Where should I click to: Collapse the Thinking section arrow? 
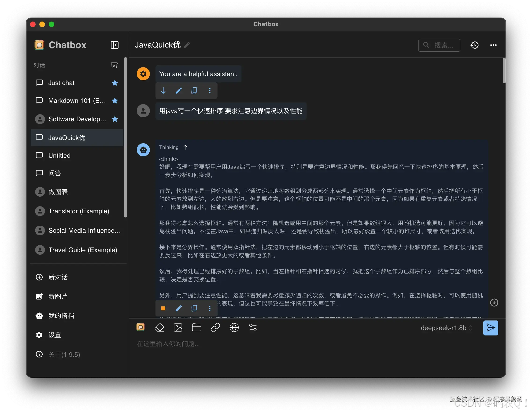185,147
